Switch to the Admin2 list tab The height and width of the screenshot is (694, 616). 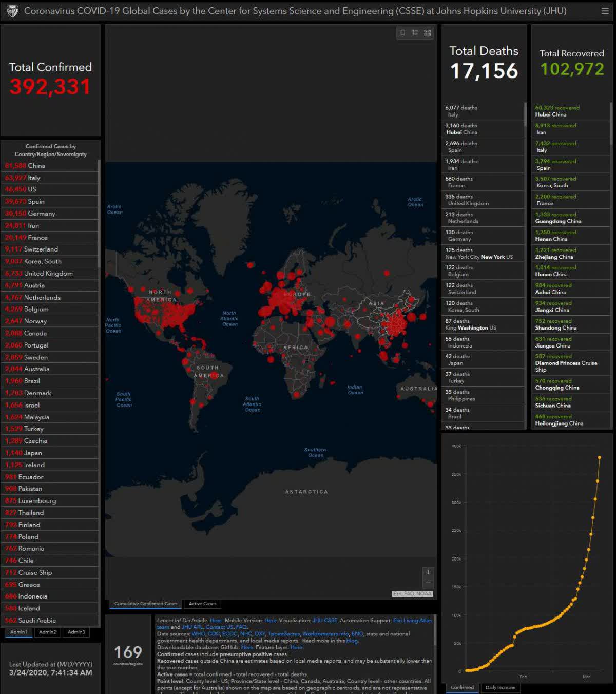(48, 632)
